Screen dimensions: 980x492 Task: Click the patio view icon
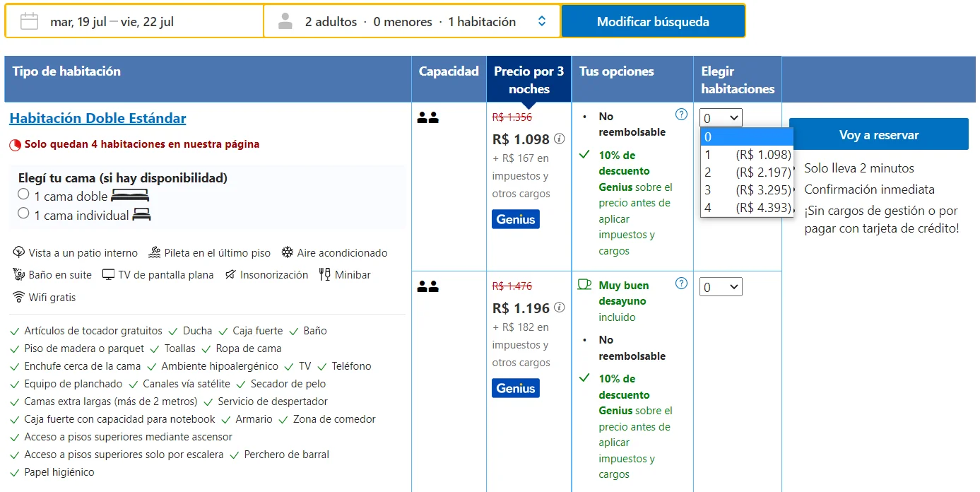point(19,252)
